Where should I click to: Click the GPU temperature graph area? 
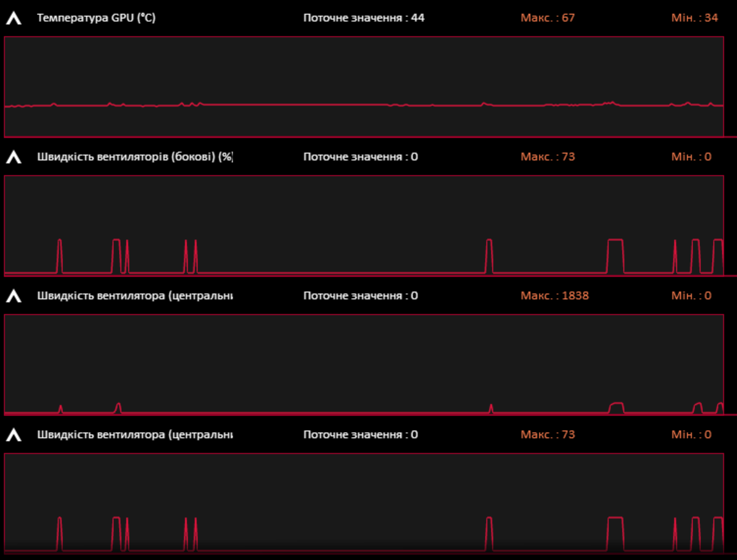tap(364, 87)
